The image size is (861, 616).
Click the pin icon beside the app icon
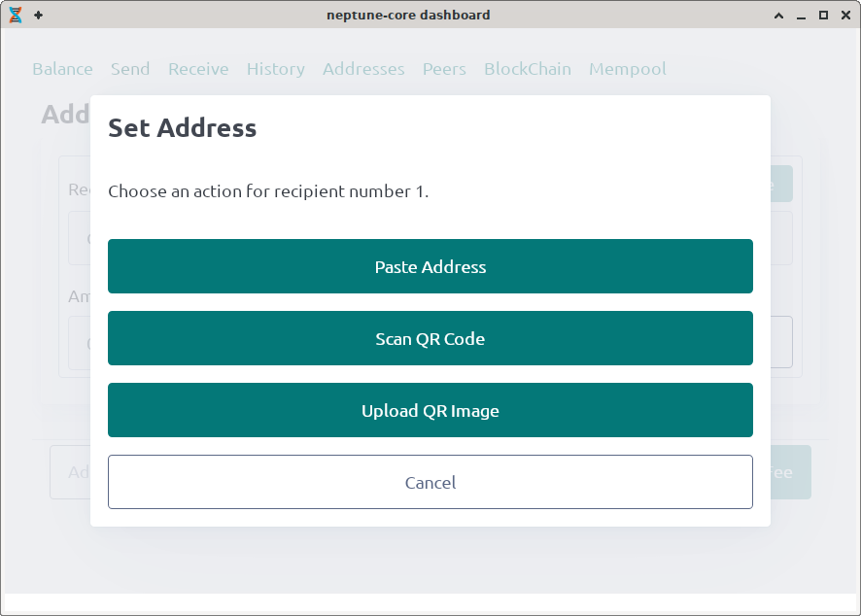tap(38, 15)
